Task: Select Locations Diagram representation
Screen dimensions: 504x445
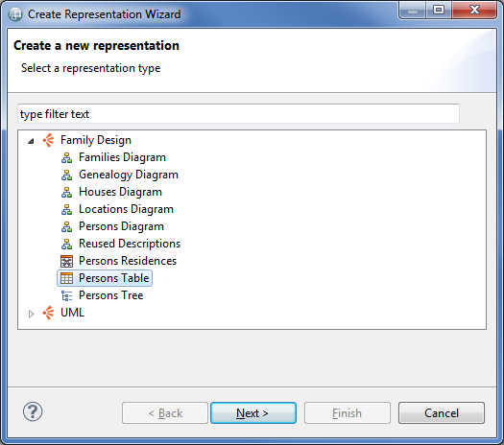Action: 126,209
